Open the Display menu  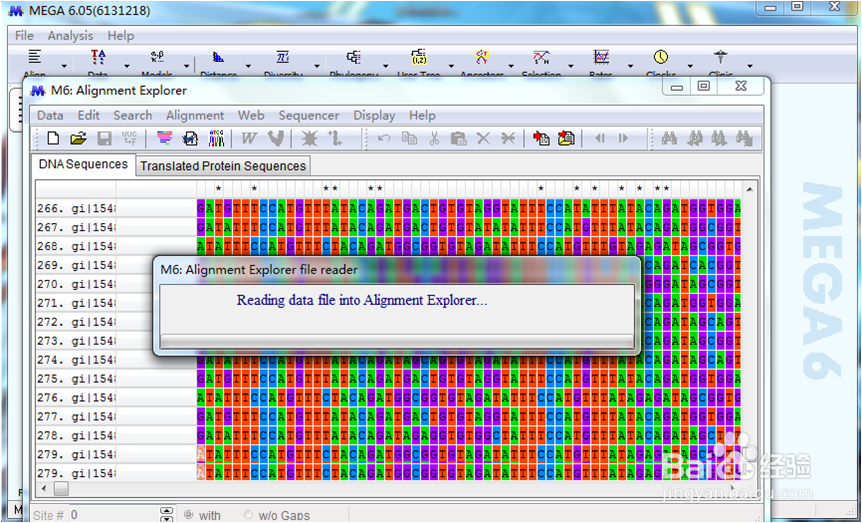click(x=374, y=115)
